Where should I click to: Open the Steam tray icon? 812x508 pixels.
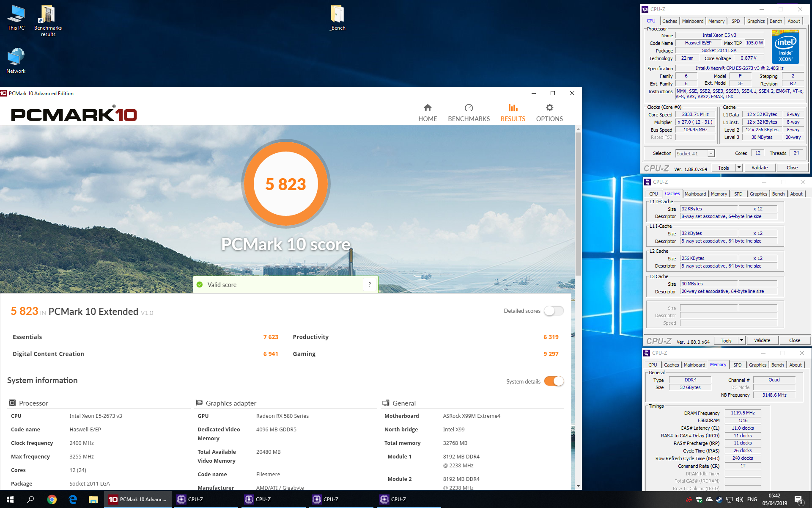coord(719,500)
